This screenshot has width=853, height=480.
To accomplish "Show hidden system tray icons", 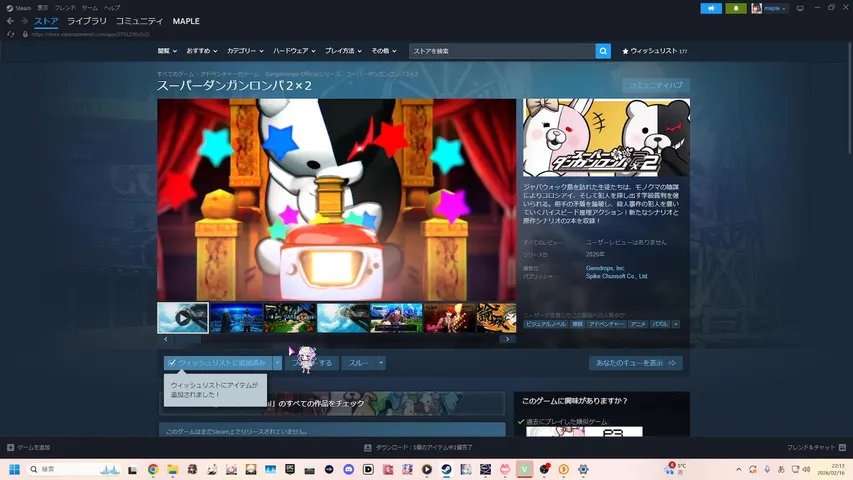I will 738,469.
